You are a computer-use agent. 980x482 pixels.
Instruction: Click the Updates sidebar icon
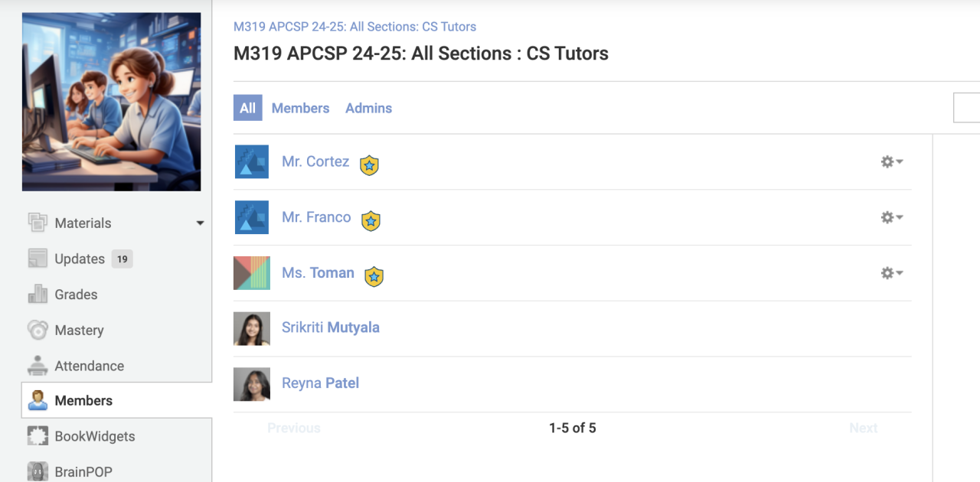(38, 259)
